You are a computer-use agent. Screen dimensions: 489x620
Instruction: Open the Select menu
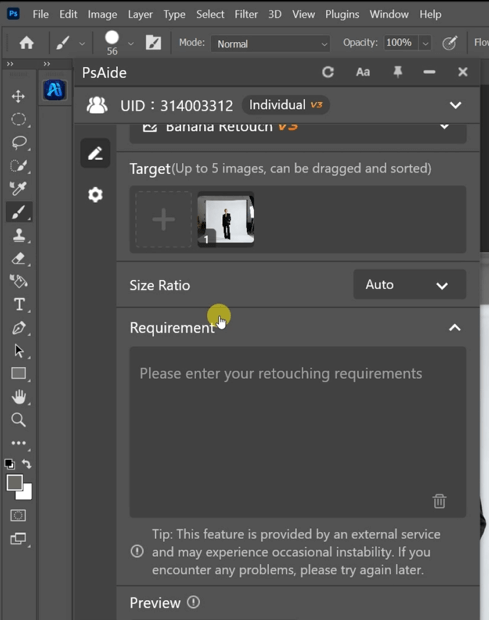210,14
